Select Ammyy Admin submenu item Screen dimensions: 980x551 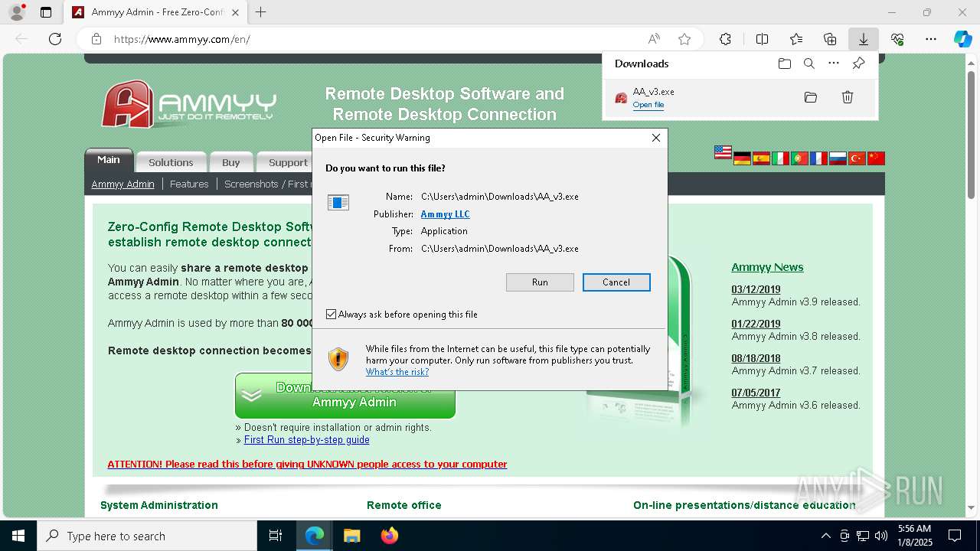[122, 184]
